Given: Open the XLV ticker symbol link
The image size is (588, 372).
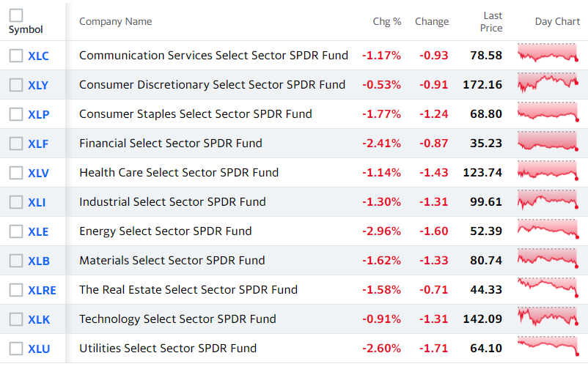Looking at the screenshot, I should 38,173.
